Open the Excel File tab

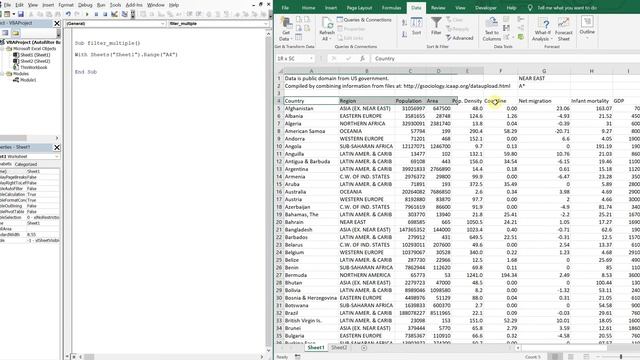click(285, 8)
